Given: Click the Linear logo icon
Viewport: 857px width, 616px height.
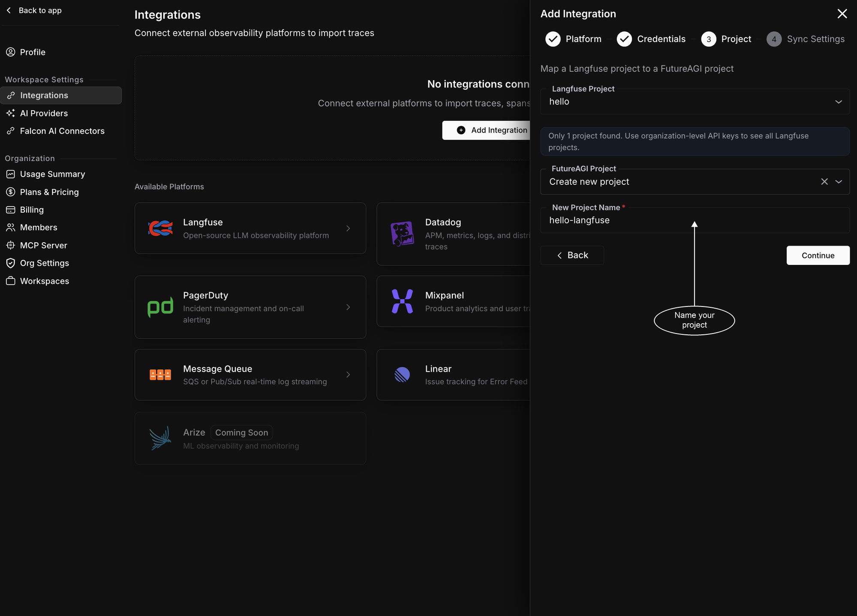Looking at the screenshot, I should click(402, 375).
